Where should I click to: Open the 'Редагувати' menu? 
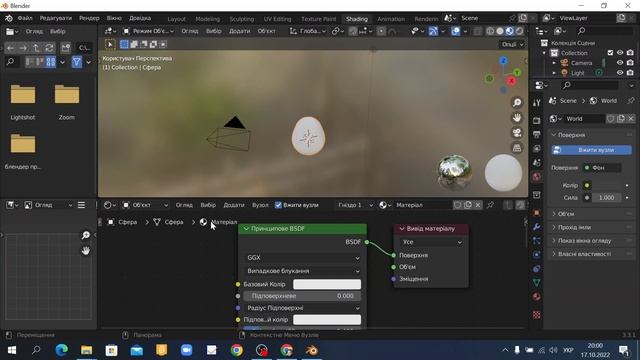56,18
